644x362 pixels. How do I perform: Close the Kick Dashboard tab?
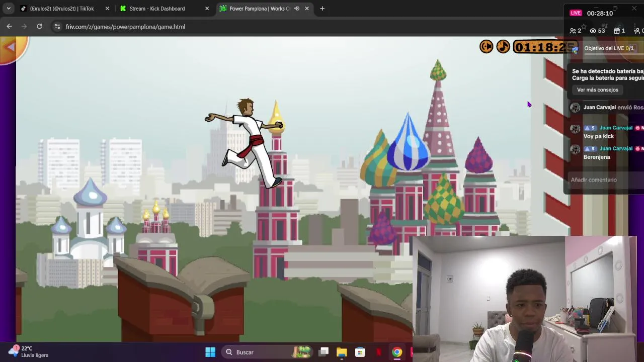point(207,9)
